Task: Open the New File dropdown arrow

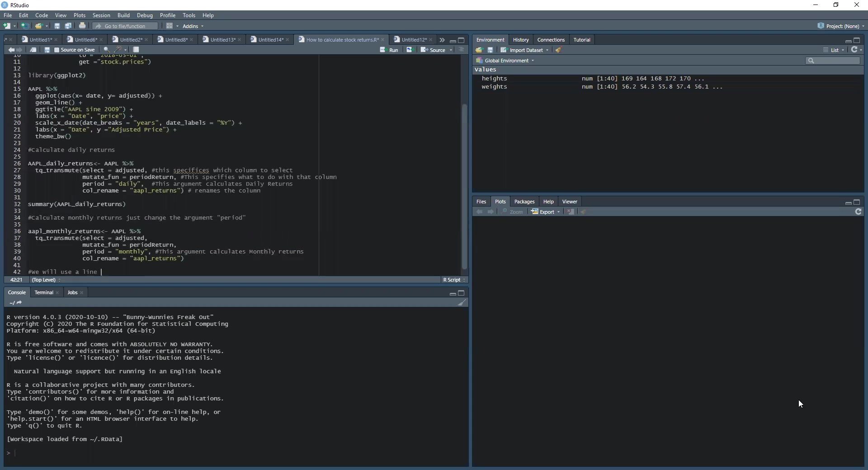Action: (15, 26)
